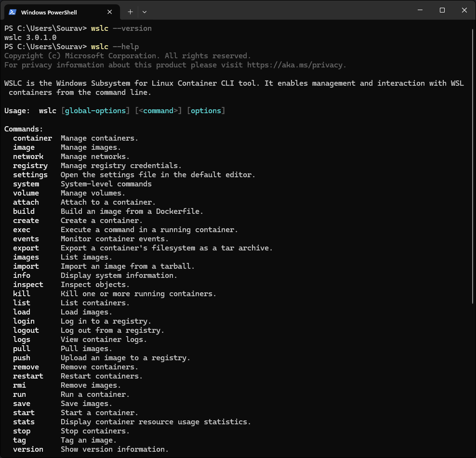This screenshot has width=476, height=458.
Task: Minimize the PowerShell window
Action: click(420, 10)
